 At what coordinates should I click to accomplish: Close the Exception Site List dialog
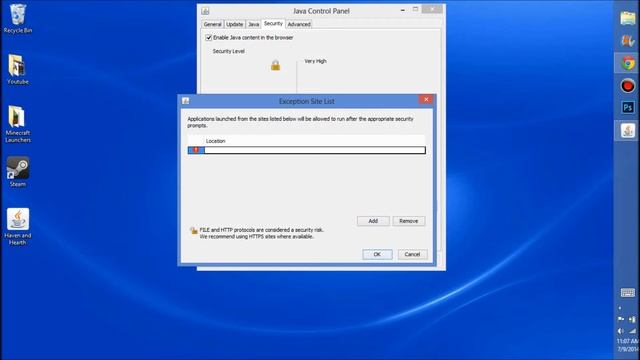(x=426, y=100)
